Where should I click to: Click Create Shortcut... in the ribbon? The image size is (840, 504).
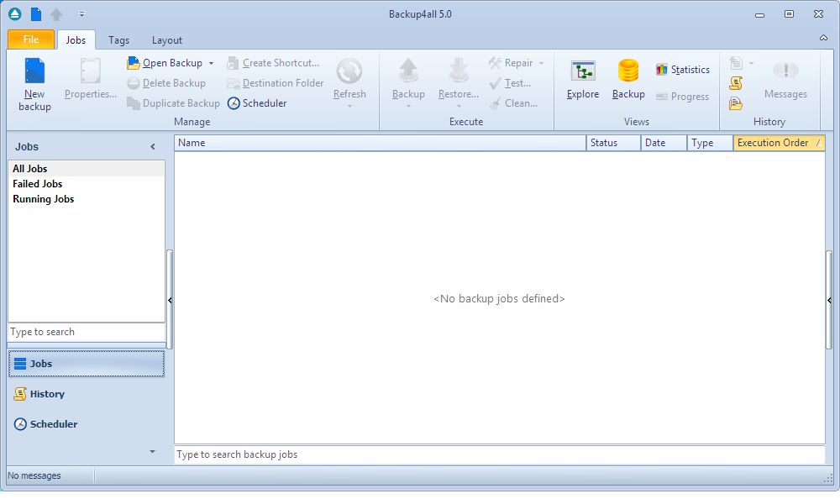click(273, 63)
